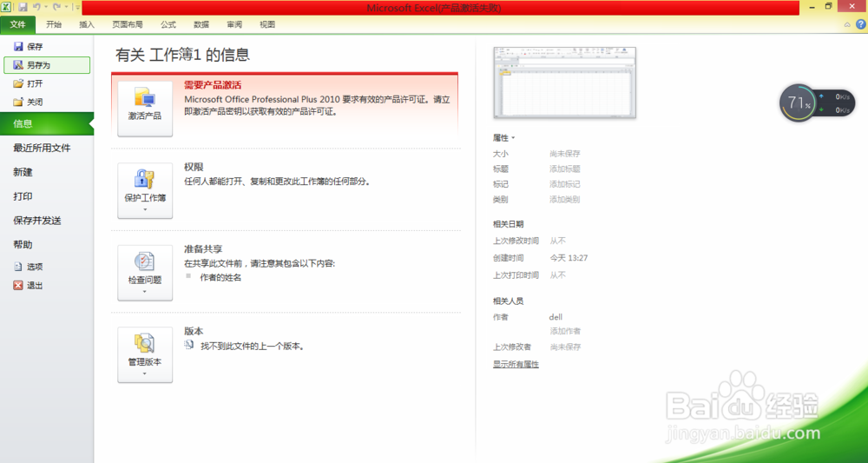The width and height of the screenshot is (868, 463).
Task: Click 添加标记 field
Action: pos(565,184)
